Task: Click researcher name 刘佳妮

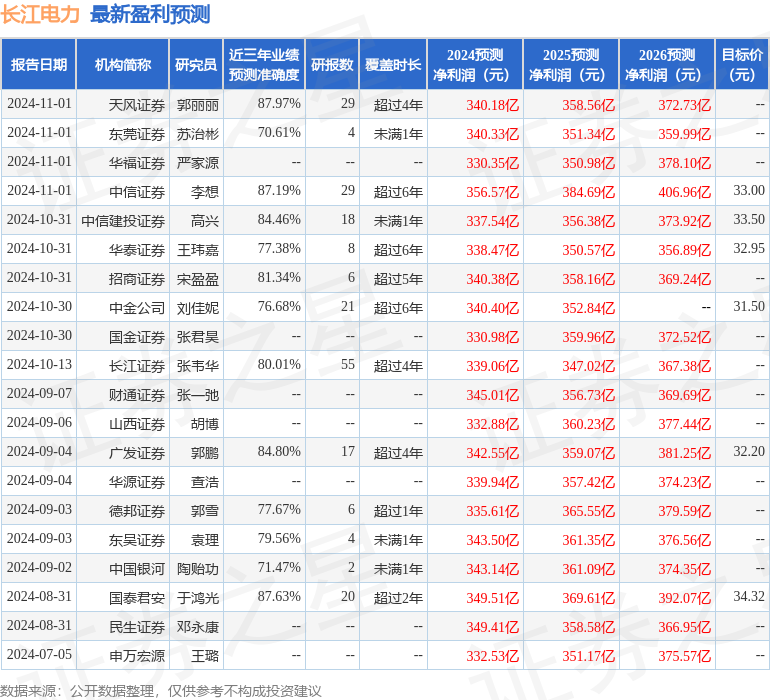Action: point(197,308)
